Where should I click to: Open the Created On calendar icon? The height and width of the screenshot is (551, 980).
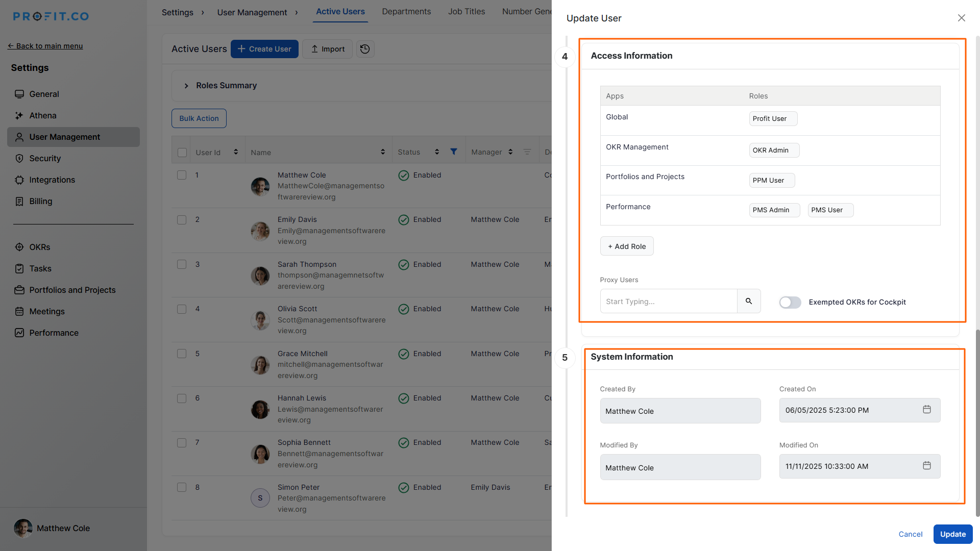coord(927,410)
